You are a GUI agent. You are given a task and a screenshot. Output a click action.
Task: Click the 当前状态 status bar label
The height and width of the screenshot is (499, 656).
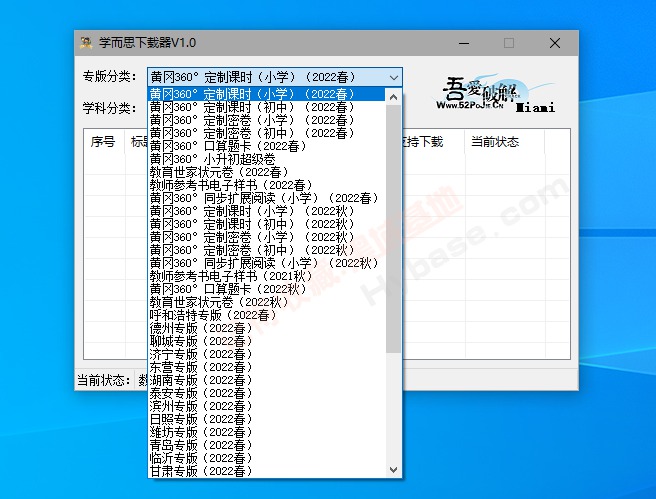tap(103, 380)
